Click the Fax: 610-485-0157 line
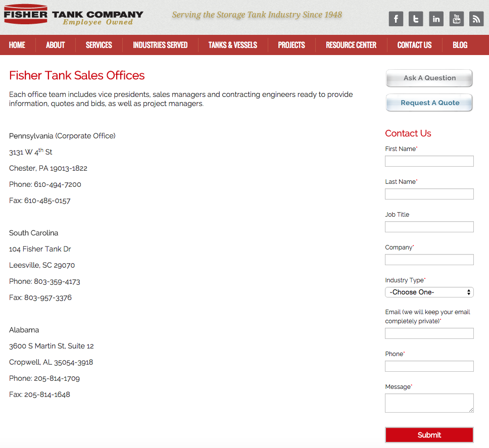The width and height of the screenshot is (489, 448). click(x=39, y=201)
